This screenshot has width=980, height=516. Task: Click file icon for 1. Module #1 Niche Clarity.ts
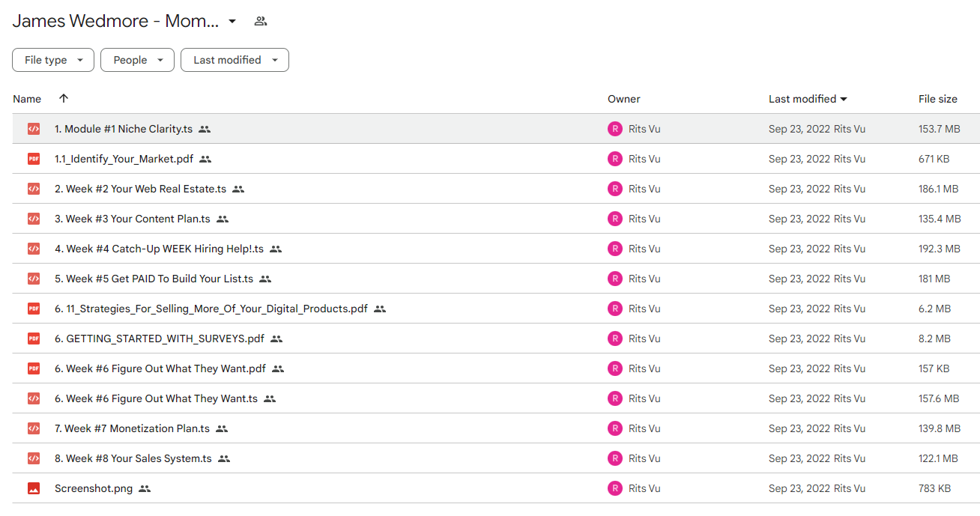click(x=34, y=129)
